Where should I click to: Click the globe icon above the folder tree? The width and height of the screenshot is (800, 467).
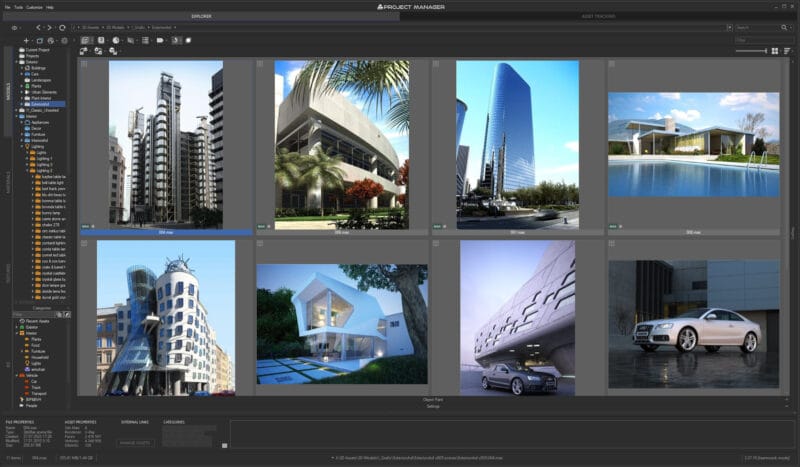[51, 40]
